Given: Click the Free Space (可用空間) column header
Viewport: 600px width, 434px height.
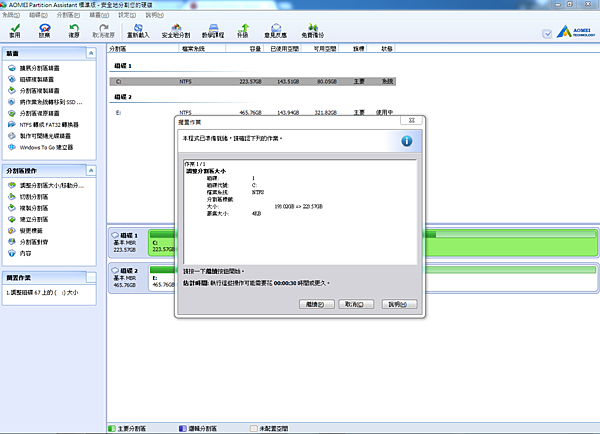Looking at the screenshot, I should (320, 49).
